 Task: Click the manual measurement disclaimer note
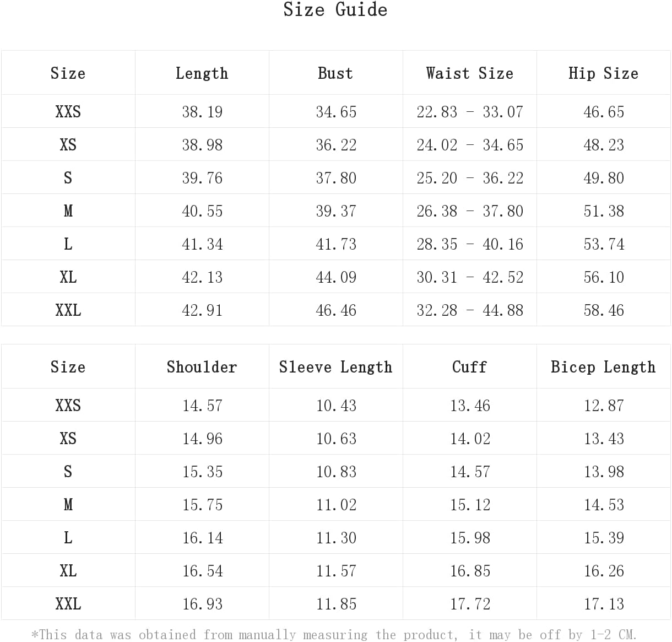coord(334,634)
